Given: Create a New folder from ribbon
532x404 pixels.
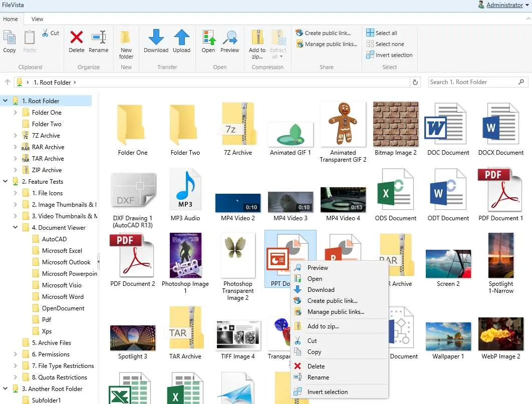Looking at the screenshot, I should [x=126, y=45].
